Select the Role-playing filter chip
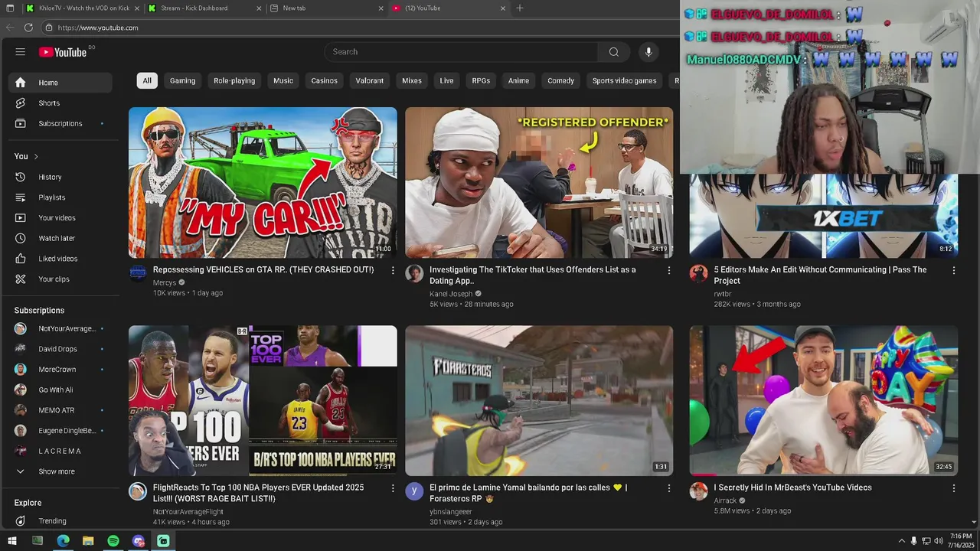 click(234, 80)
